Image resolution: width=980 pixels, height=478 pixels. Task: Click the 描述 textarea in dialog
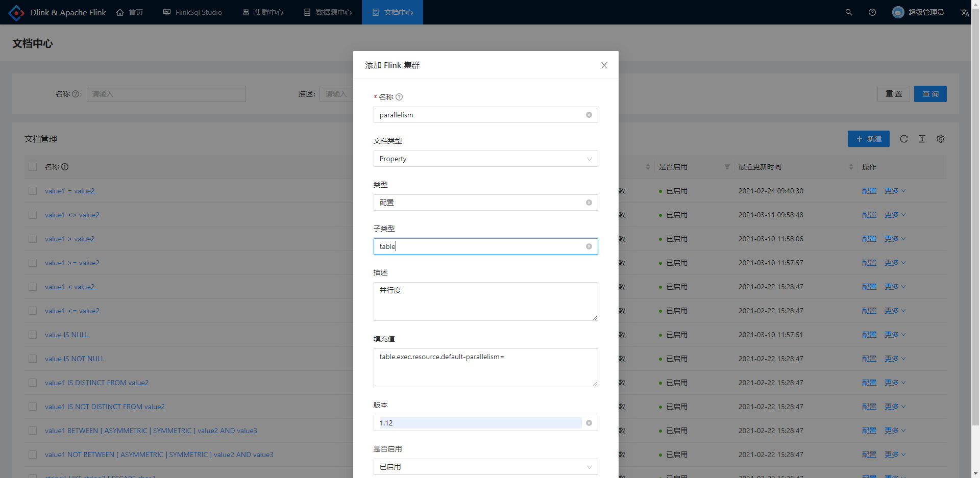[485, 301]
